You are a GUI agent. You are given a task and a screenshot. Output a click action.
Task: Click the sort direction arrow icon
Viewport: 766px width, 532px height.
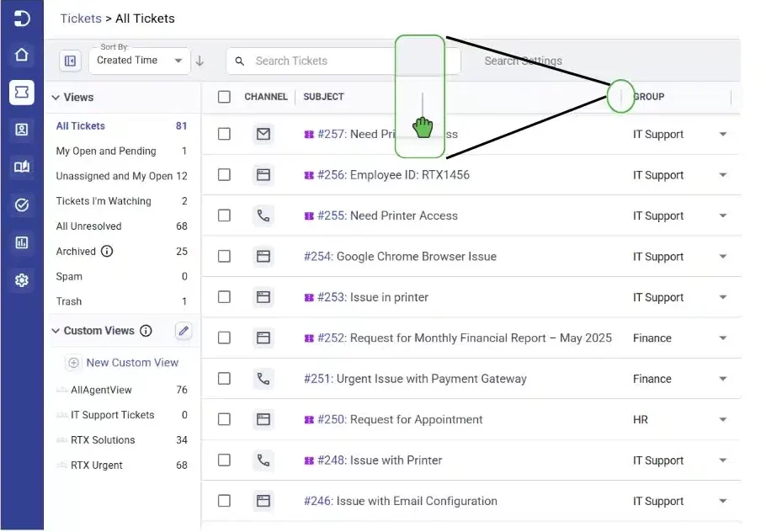click(199, 61)
